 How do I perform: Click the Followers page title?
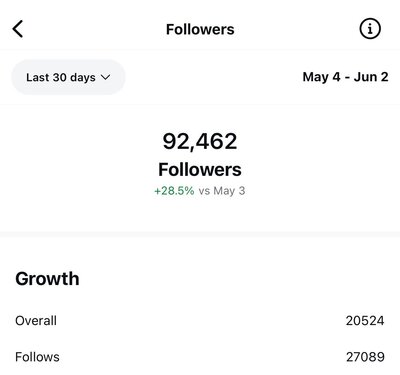[200, 29]
